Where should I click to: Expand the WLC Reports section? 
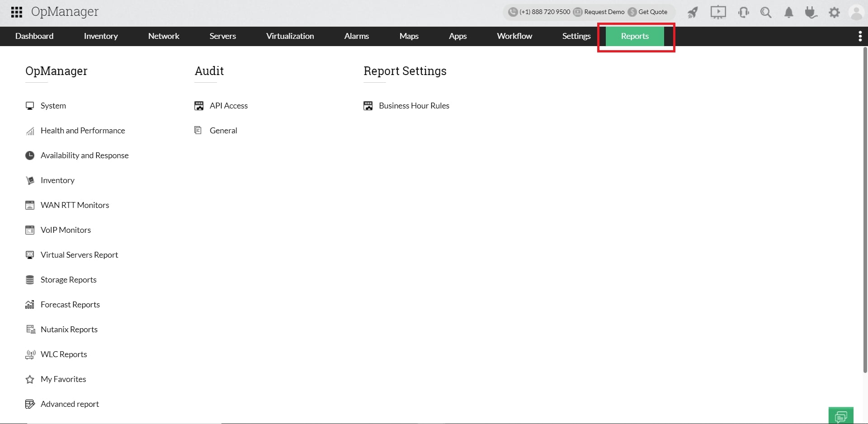pyautogui.click(x=63, y=354)
